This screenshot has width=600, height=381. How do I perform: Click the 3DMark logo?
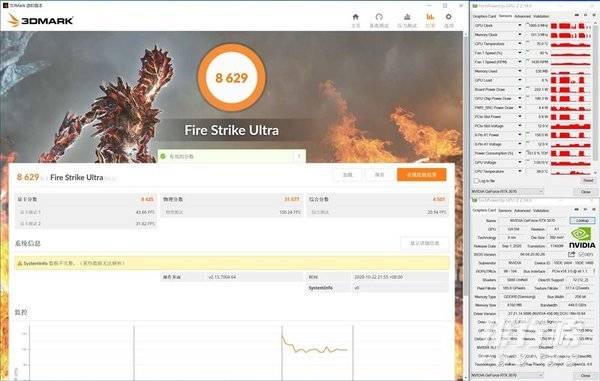point(41,20)
